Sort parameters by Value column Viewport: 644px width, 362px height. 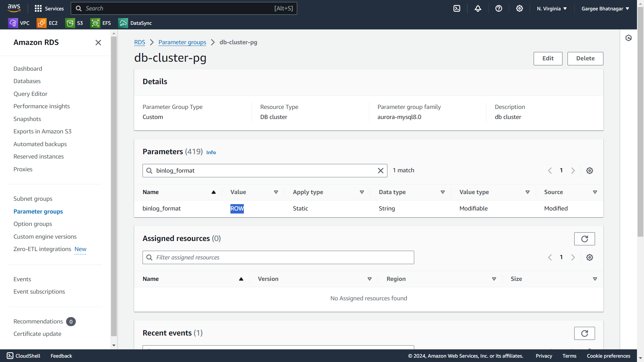[276, 192]
